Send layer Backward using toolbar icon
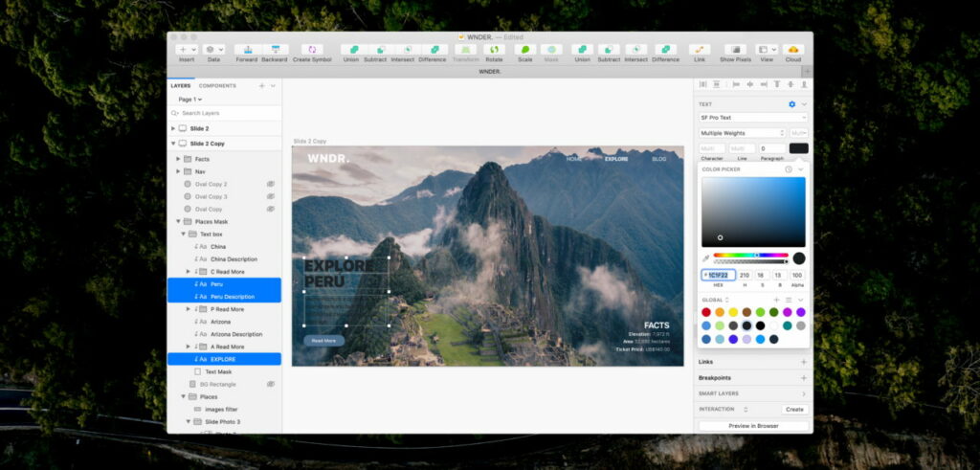The width and height of the screenshot is (980, 470). (274, 49)
